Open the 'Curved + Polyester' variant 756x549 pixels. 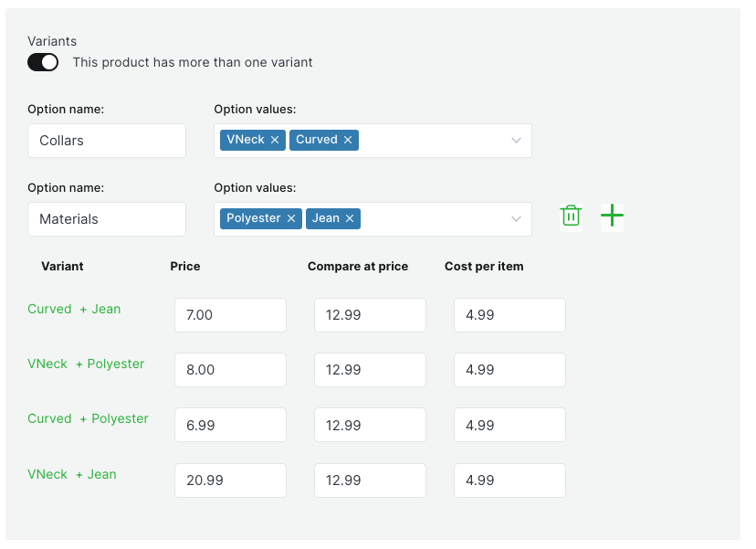coord(88,418)
